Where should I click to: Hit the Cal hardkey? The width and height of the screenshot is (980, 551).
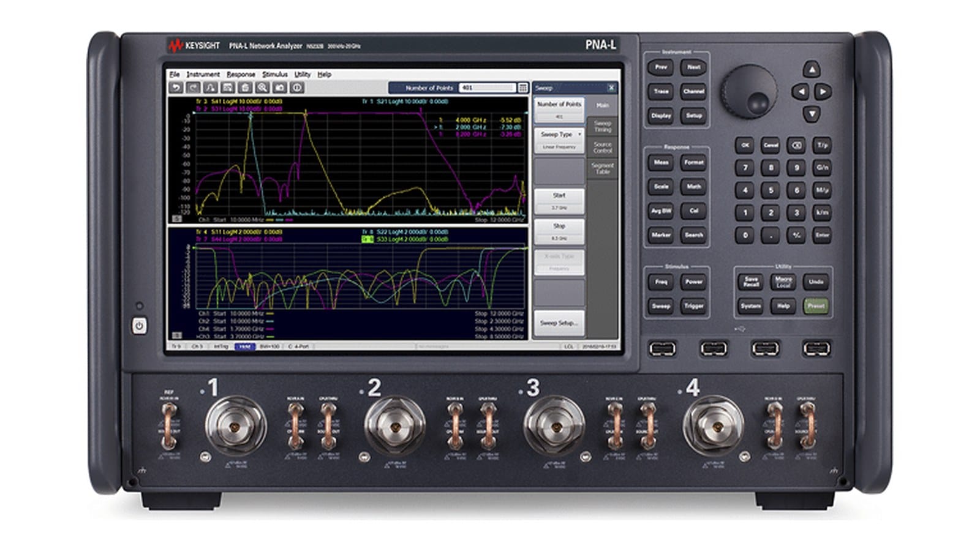tap(694, 211)
